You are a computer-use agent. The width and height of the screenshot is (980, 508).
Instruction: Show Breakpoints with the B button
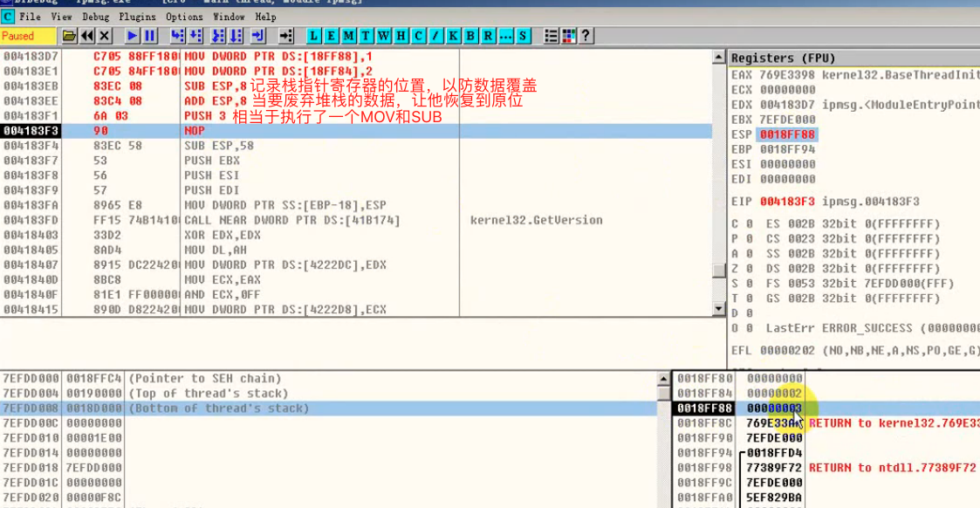(470, 36)
